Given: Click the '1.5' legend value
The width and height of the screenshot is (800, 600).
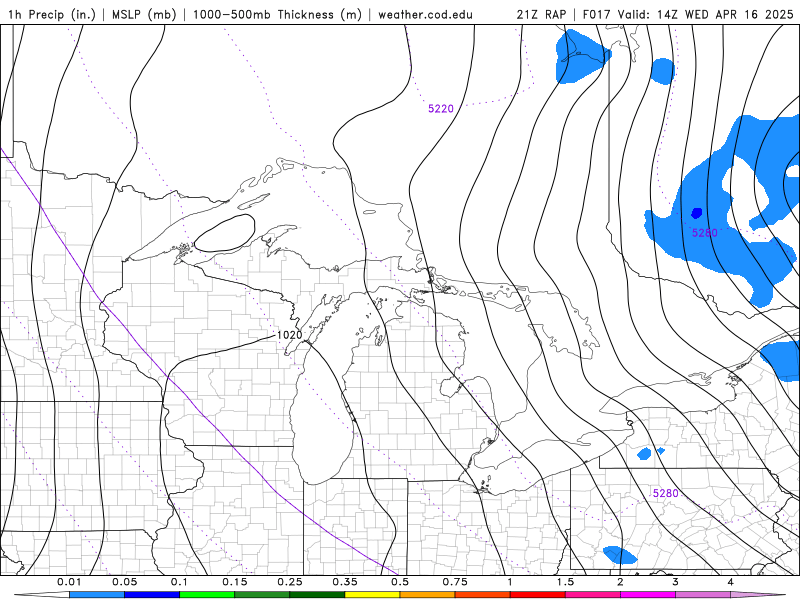Looking at the screenshot, I should [x=565, y=582].
